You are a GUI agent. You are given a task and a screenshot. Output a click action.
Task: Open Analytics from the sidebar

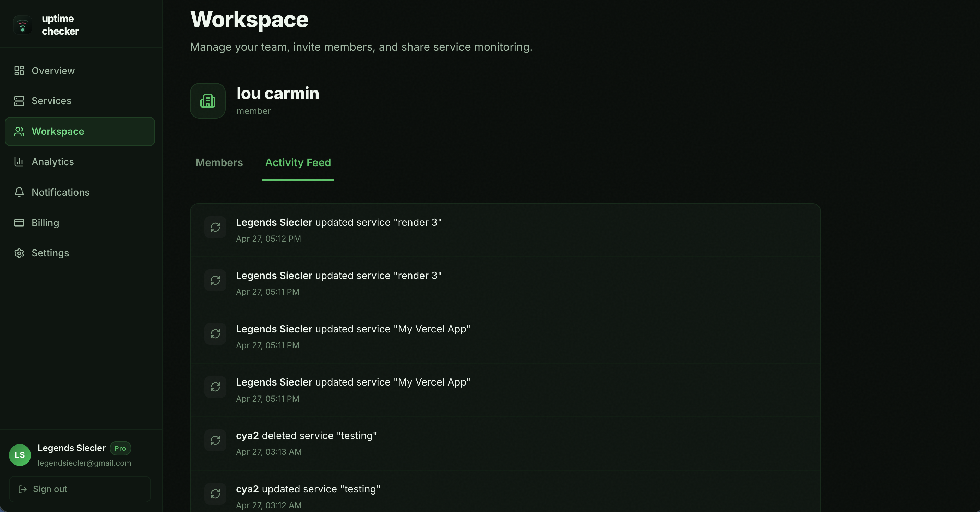click(x=80, y=161)
